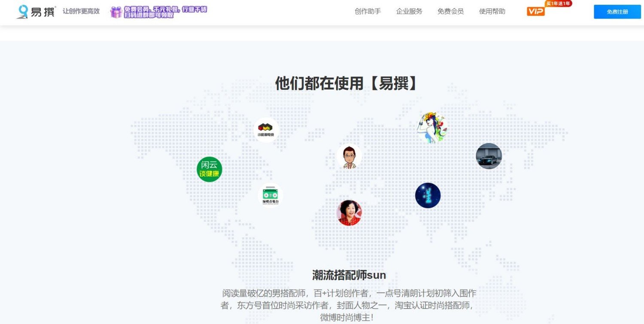Screen dimensions: 644x324
Task: Click the 免费注册 button
Action: click(x=617, y=12)
